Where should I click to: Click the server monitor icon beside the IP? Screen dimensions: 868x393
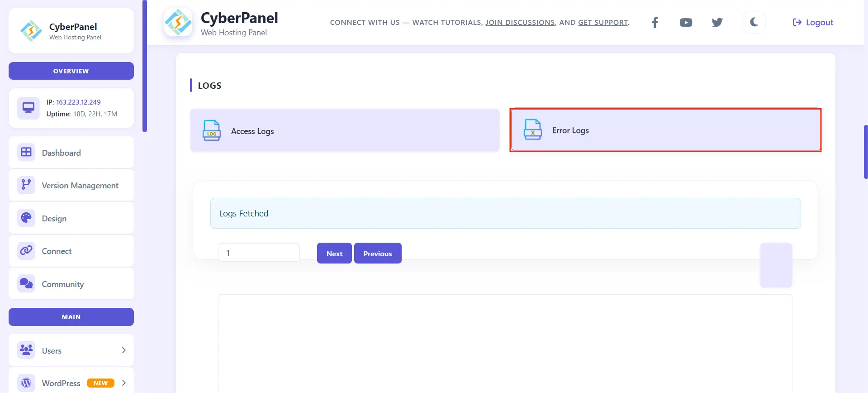point(28,108)
